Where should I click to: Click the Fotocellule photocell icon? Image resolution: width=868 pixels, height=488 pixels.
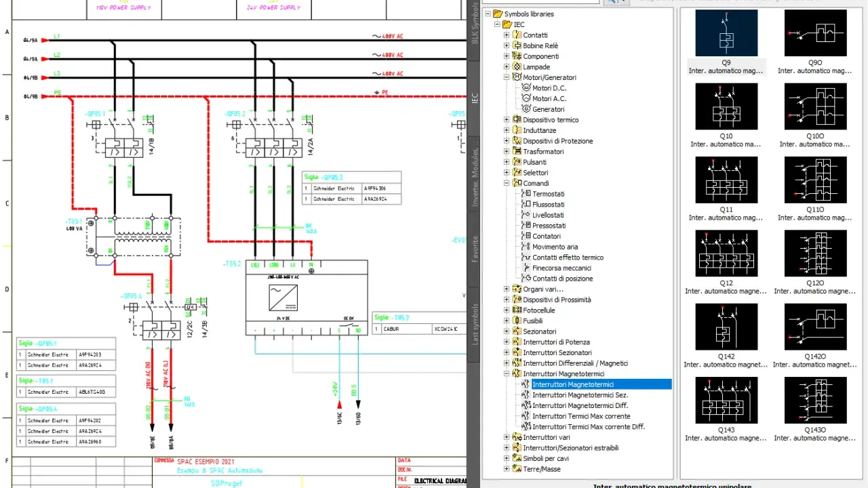click(517, 310)
